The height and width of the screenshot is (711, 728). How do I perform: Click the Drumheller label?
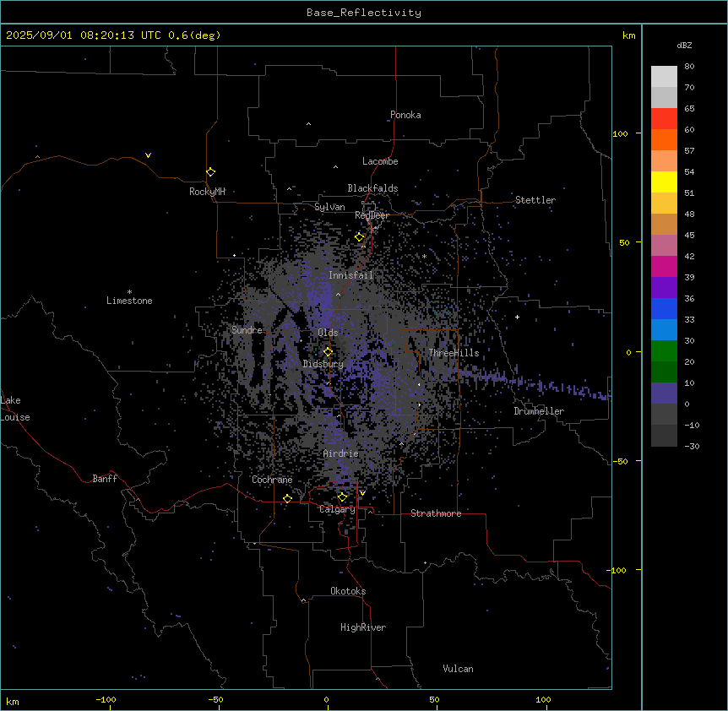(539, 411)
